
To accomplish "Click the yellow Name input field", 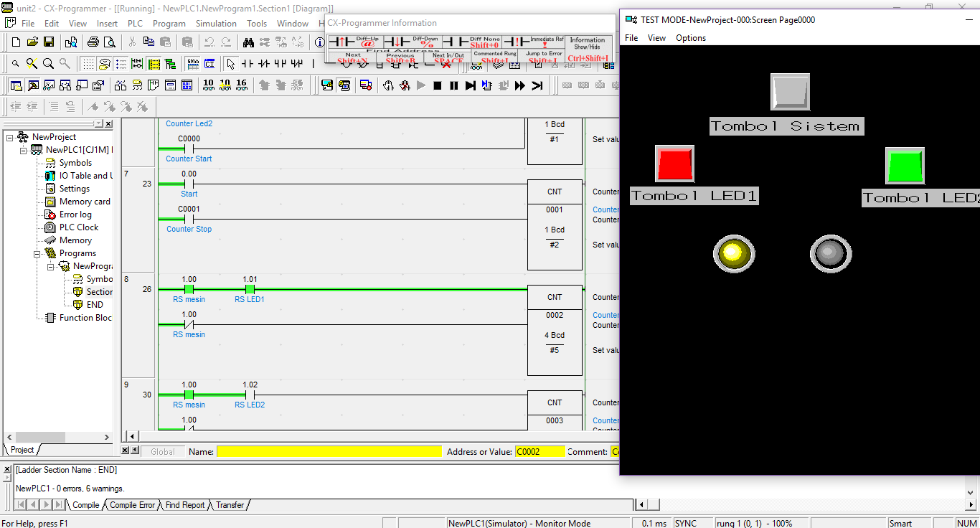I will [x=329, y=451].
